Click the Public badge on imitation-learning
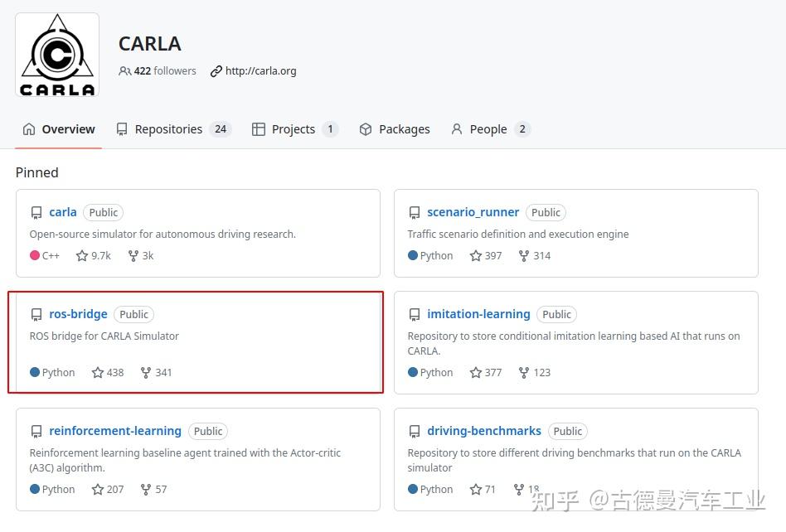Image resolution: width=786 pixels, height=532 pixels. [x=556, y=314]
